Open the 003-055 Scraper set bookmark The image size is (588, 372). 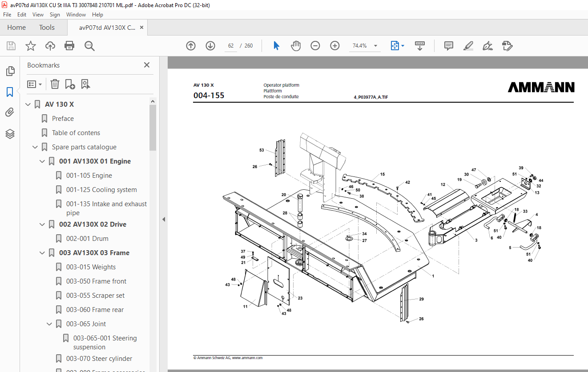pos(95,296)
